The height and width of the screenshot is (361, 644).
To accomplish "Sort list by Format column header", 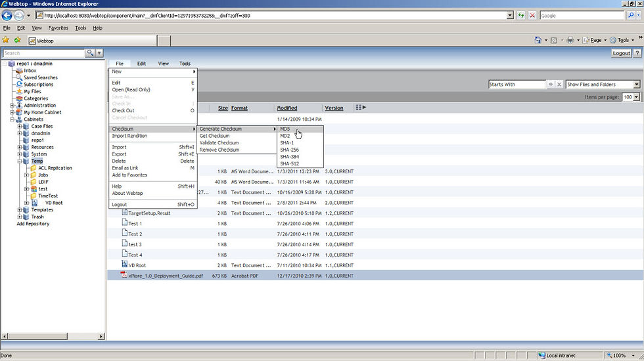I will click(239, 108).
